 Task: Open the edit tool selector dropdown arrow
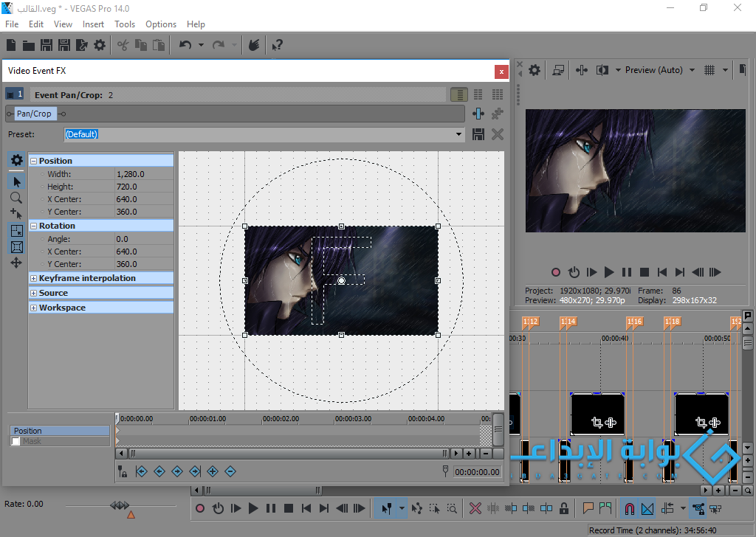pos(402,508)
